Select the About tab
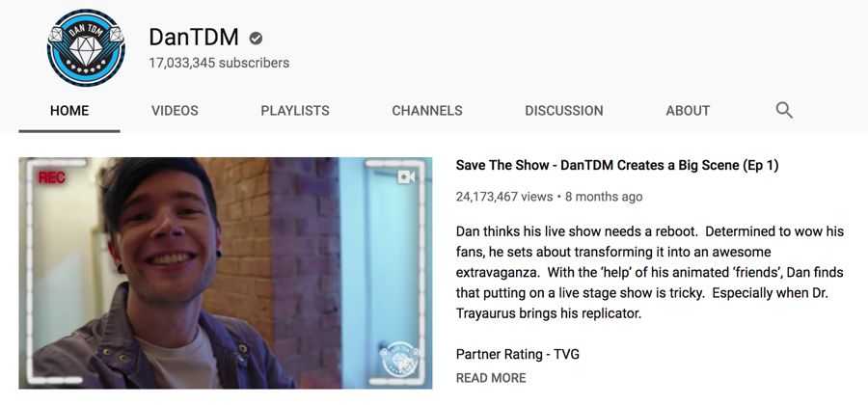The image size is (868, 405). click(x=688, y=111)
